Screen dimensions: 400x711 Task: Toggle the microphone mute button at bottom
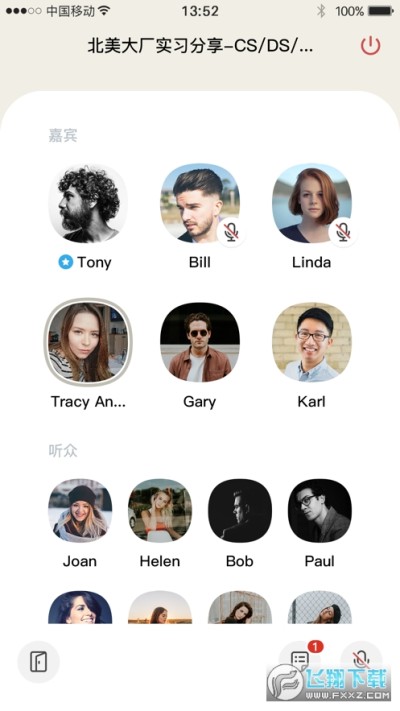[x=361, y=660]
